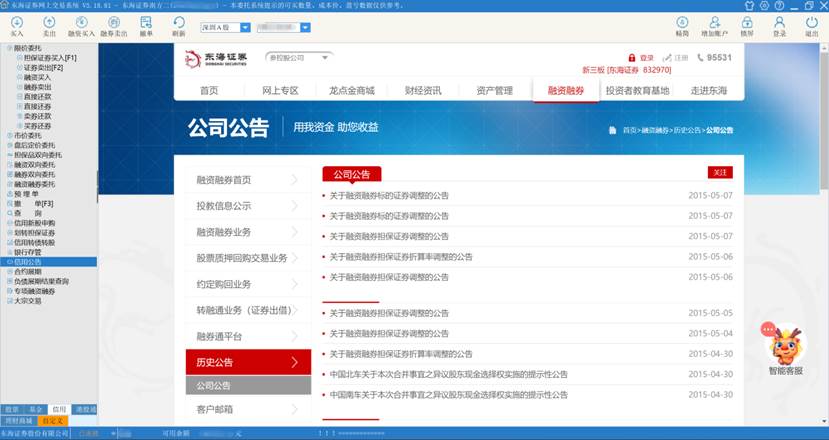The image size is (829, 440).
Task: Select 证券卖出[F2] in the tree
Action: coord(43,68)
